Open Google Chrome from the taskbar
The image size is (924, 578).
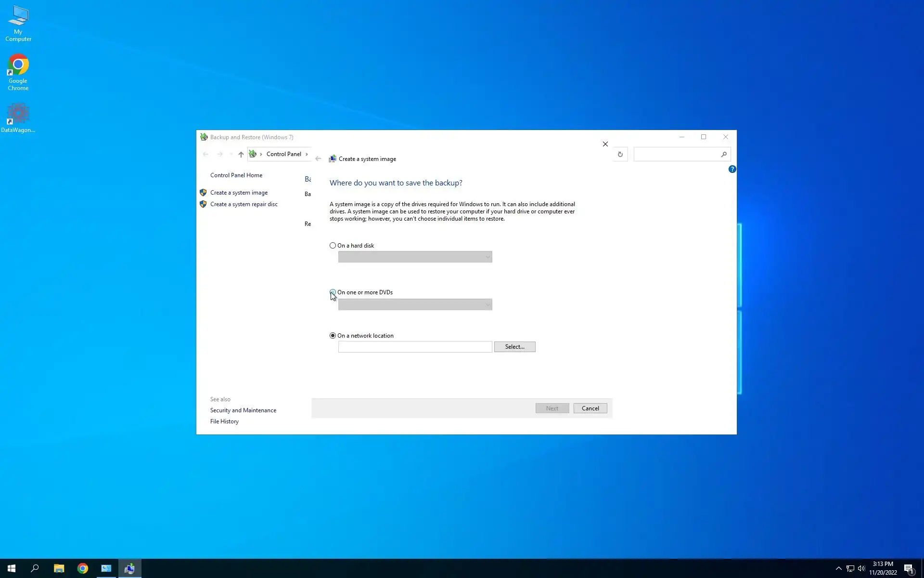click(x=83, y=568)
